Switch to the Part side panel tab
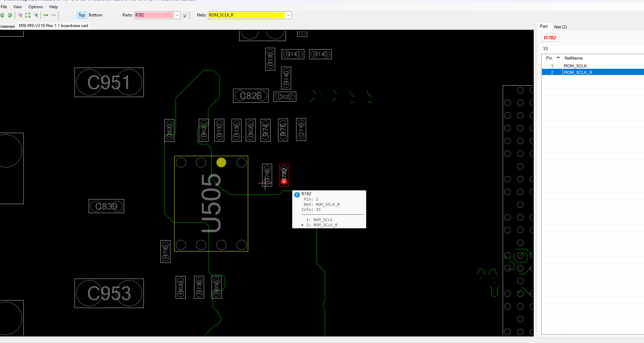The width and height of the screenshot is (644, 343). point(544,26)
